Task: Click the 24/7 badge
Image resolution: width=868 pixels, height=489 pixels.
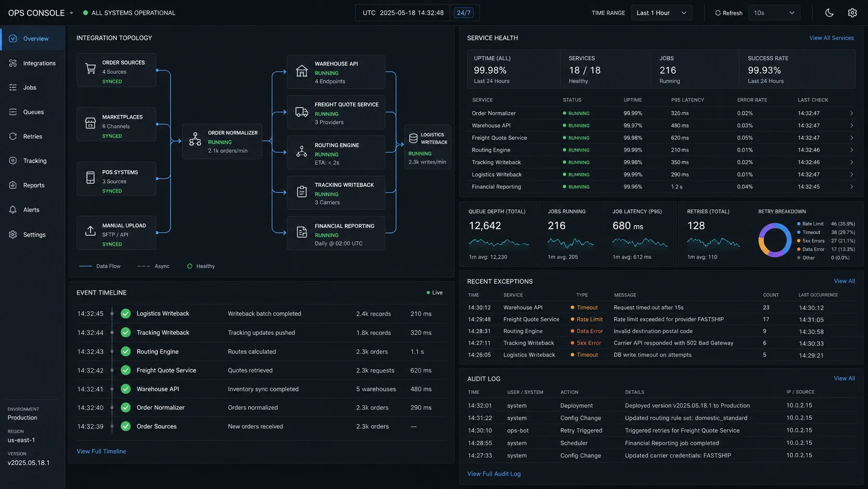Action: tap(464, 13)
